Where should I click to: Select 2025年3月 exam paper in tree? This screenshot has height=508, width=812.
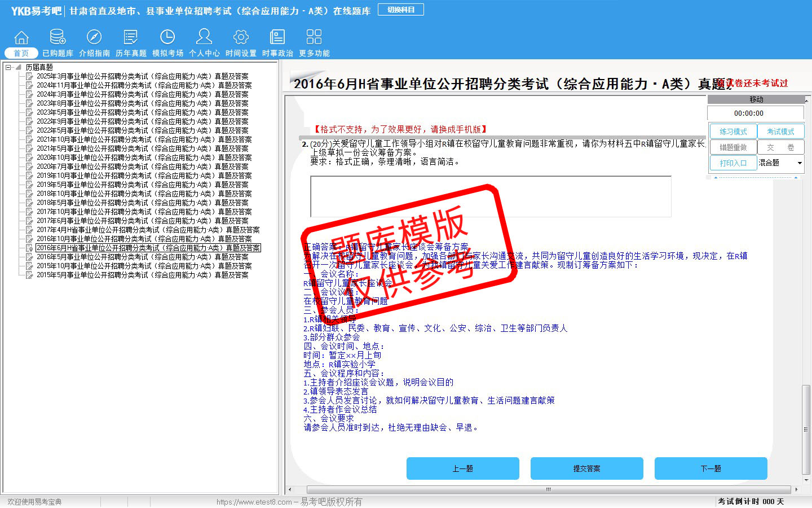click(142, 76)
